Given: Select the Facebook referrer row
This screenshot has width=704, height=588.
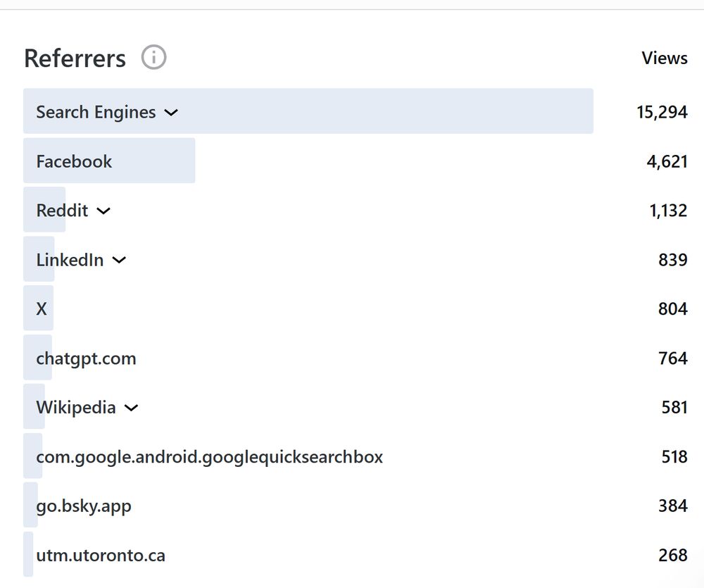Looking at the screenshot, I should click(74, 161).
